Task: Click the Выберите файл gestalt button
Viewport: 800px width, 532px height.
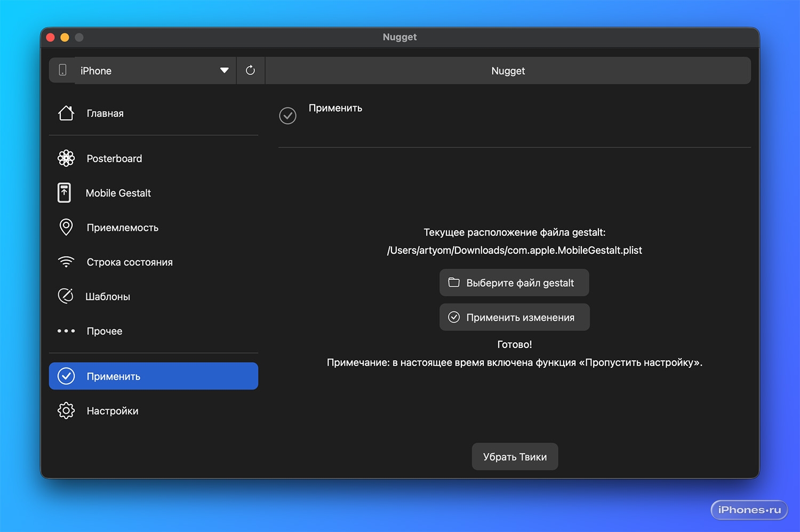Action: point(514,283)
